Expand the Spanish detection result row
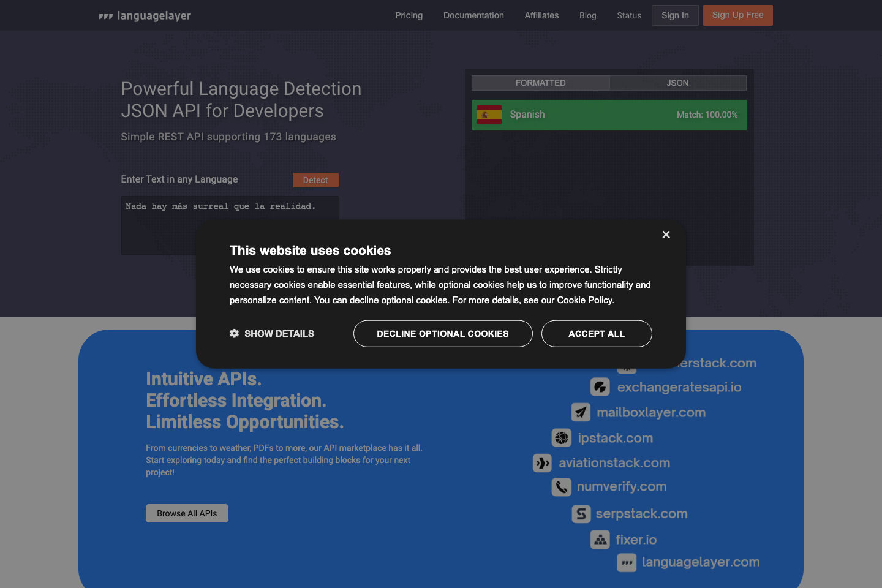The height and width of the screenshot is (588, 882). click(609, 115)
